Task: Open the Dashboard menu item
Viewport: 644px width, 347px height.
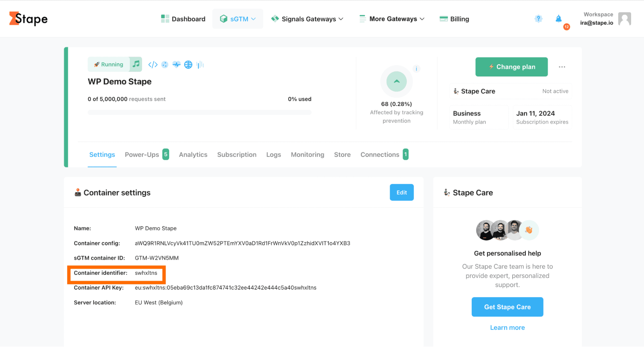Action: coord(183,19)
